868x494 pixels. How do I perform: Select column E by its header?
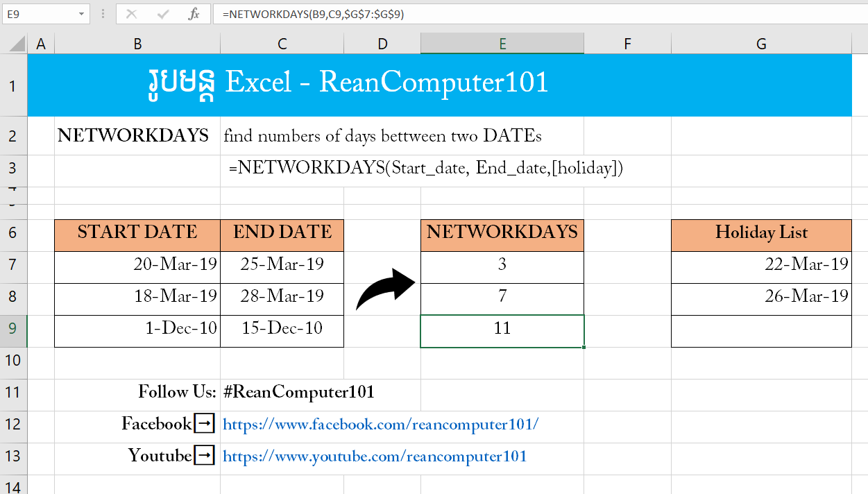click(x=502, y=43)
